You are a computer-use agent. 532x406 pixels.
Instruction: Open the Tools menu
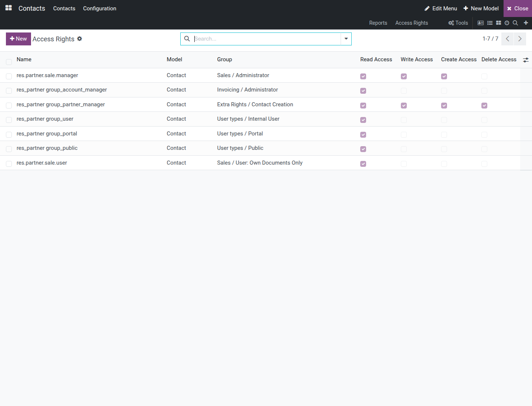458,23
